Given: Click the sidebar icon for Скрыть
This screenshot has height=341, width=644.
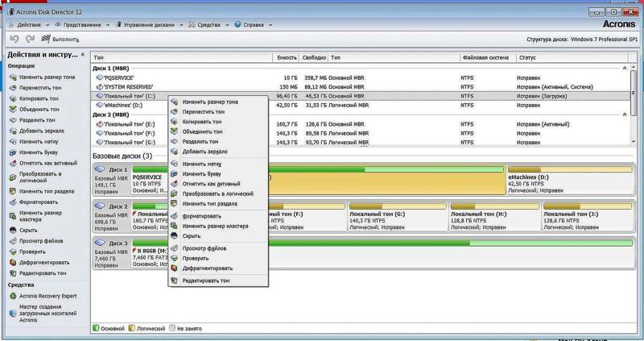Looking at the screenshot, I should point(13,231).
